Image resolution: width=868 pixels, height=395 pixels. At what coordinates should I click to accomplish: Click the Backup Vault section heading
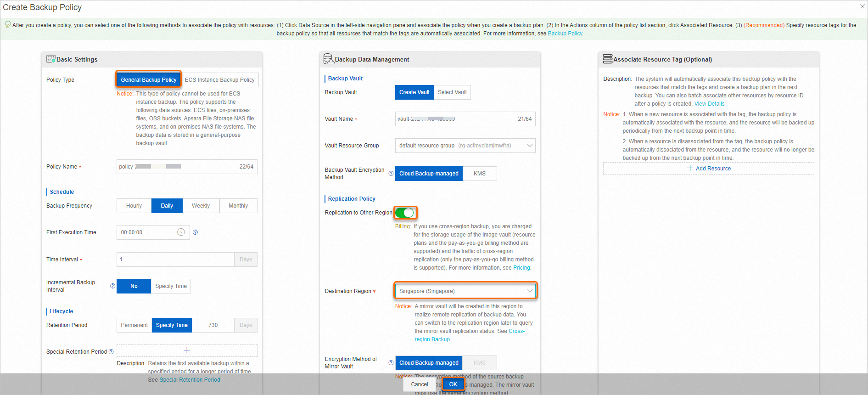click(345, 79)
